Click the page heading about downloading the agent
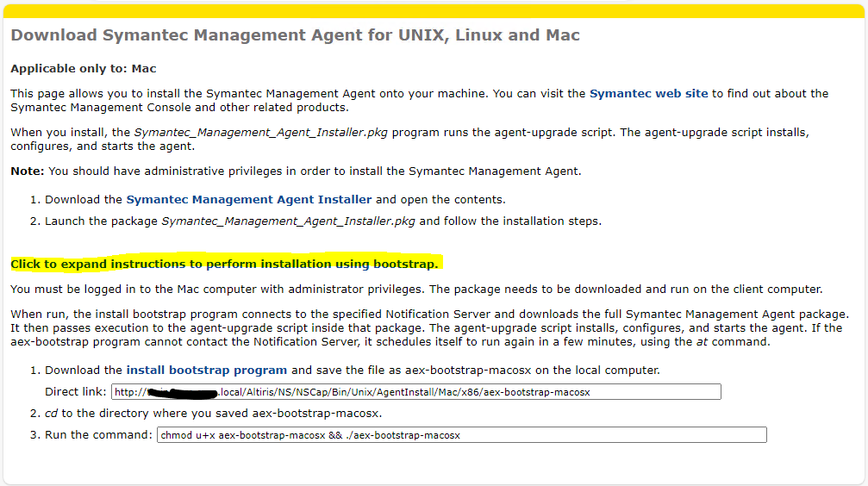Viewport: 868px width, 486px height. click(x=295, y=35)
